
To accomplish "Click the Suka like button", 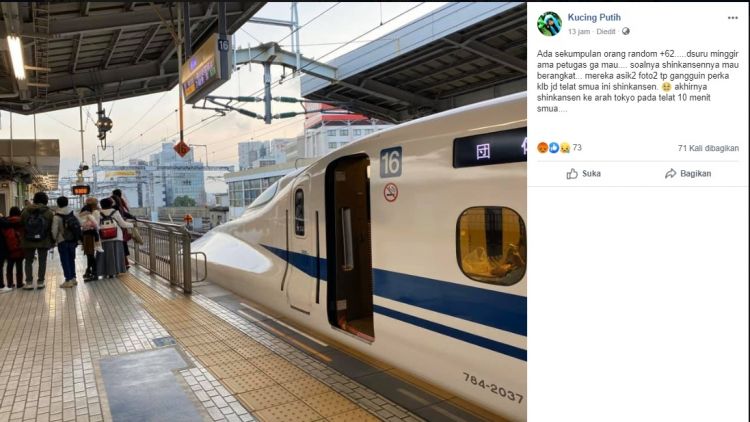I will click(x=584, y=174).
